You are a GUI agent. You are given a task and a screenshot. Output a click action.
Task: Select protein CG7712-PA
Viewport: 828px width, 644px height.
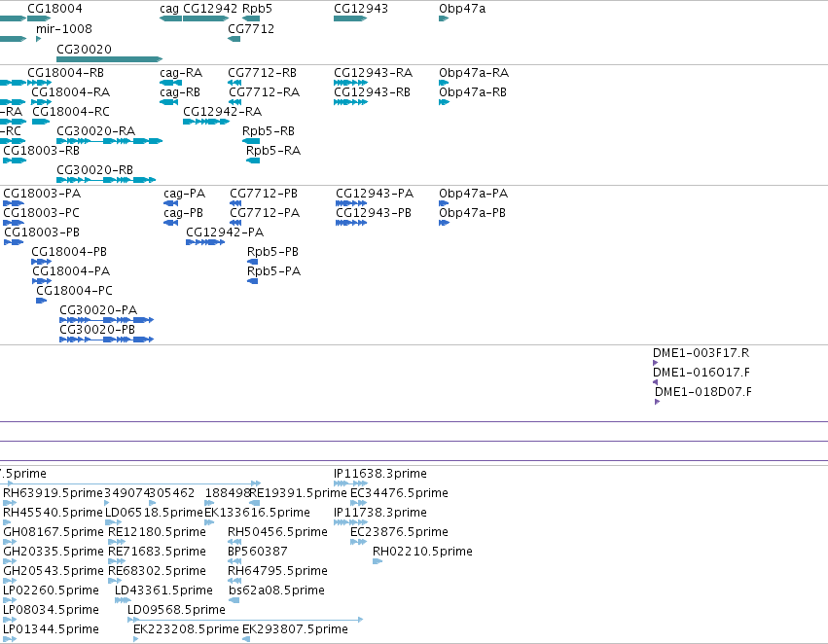point(265,213)
